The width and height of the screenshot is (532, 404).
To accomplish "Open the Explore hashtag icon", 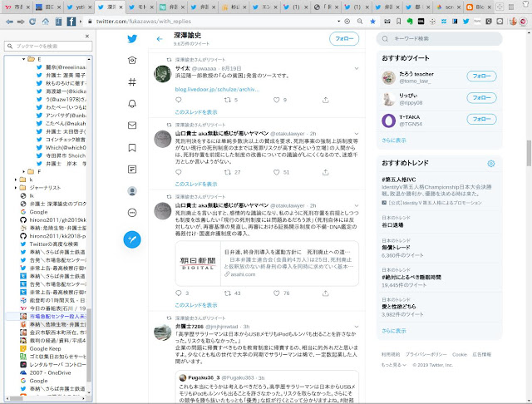I will point(132,81).
